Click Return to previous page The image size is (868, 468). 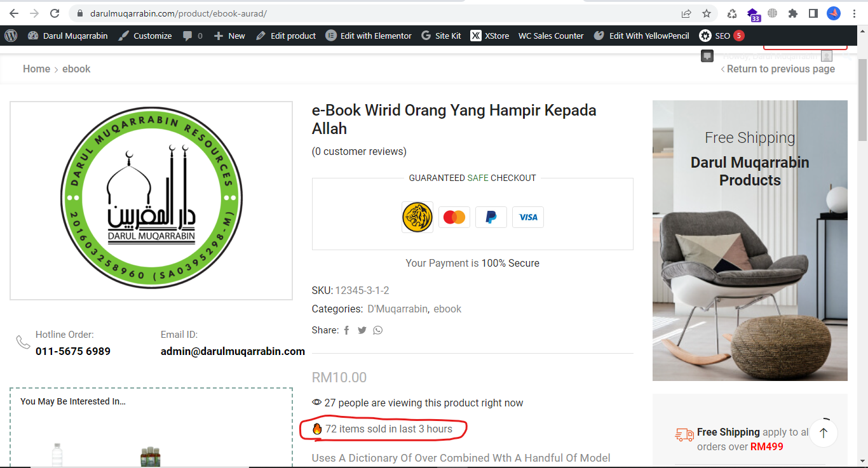(778, 69)
